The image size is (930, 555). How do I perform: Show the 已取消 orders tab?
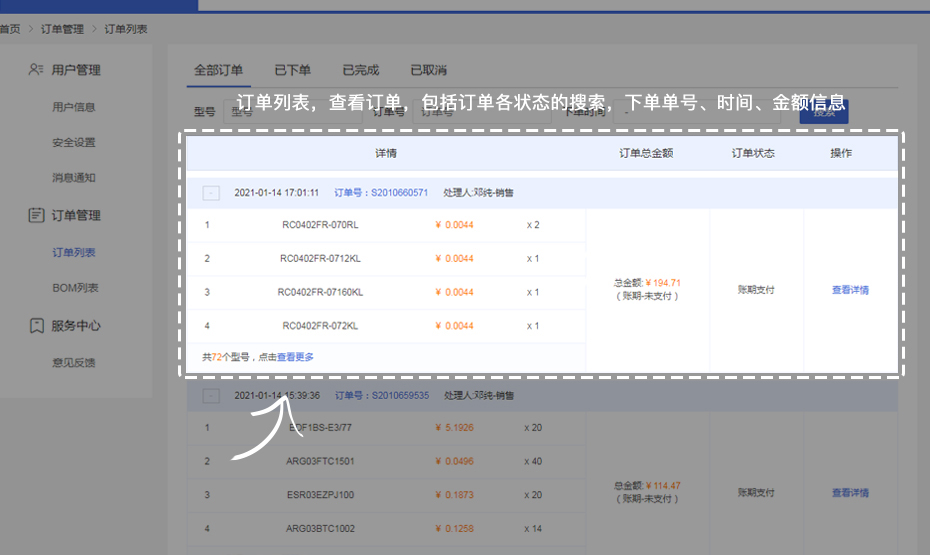coord(428,71)
